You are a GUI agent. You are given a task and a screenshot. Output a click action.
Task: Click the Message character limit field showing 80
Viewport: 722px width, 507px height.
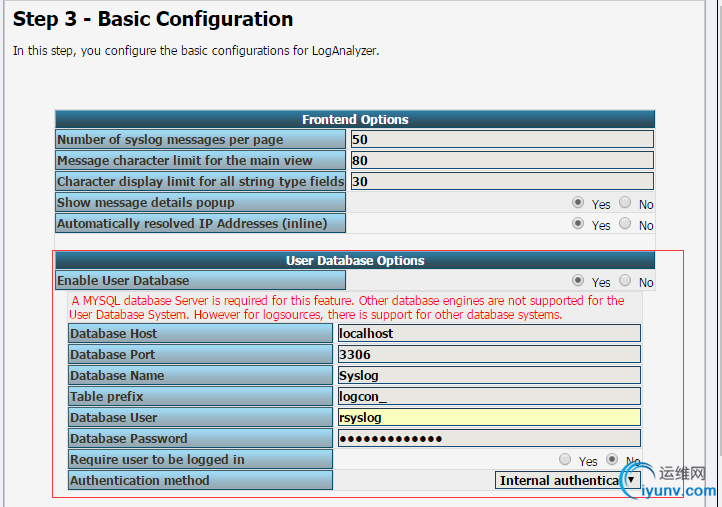pos(502,160)
